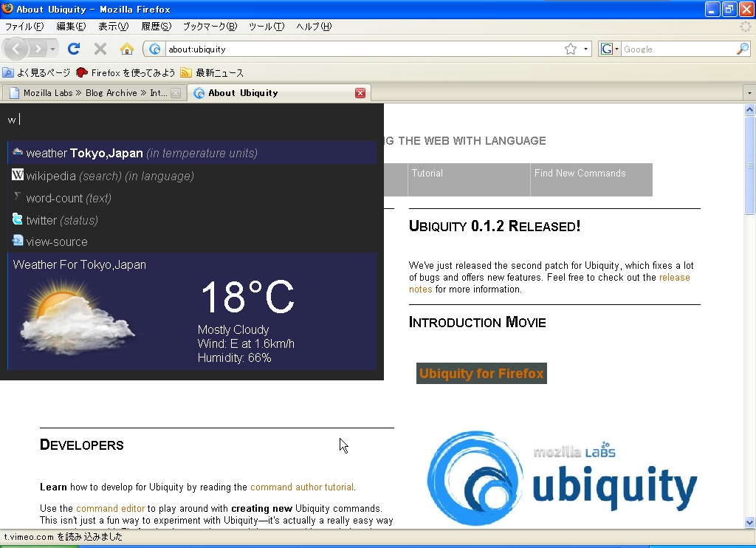Viewport: 756px width, 548px height.
Task: Click the Wikipedia W icon
Action: pyautogui.click(x=18, y=174)
